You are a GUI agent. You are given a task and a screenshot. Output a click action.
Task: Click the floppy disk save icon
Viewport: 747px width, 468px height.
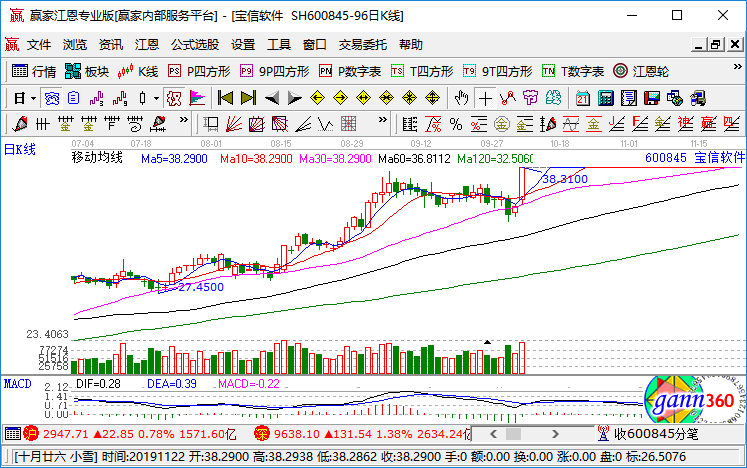coord(652,99)
